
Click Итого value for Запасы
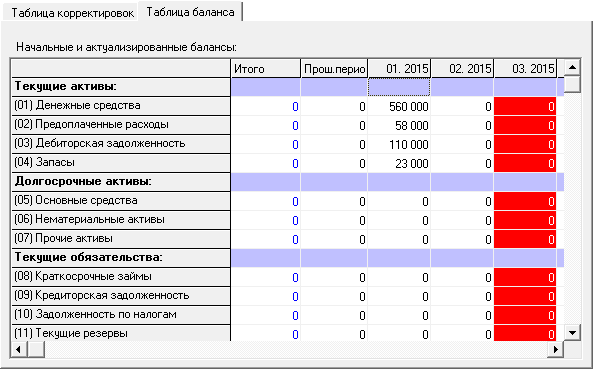265,163
